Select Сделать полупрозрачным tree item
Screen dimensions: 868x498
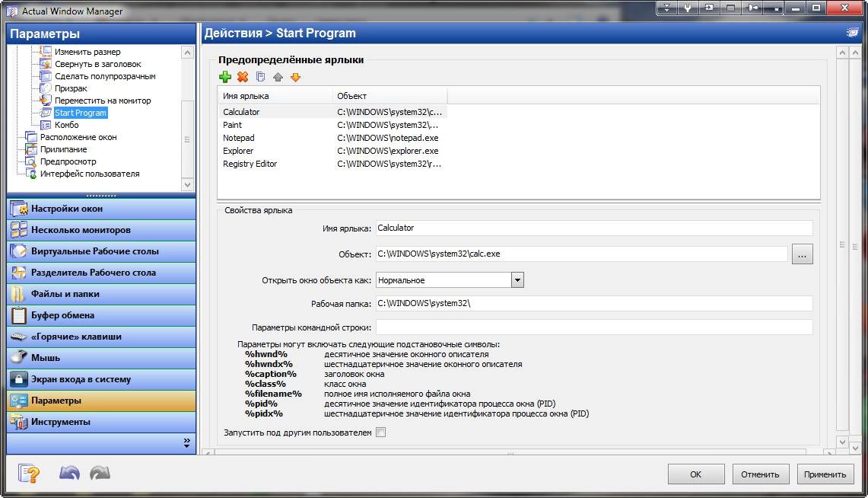105,76
